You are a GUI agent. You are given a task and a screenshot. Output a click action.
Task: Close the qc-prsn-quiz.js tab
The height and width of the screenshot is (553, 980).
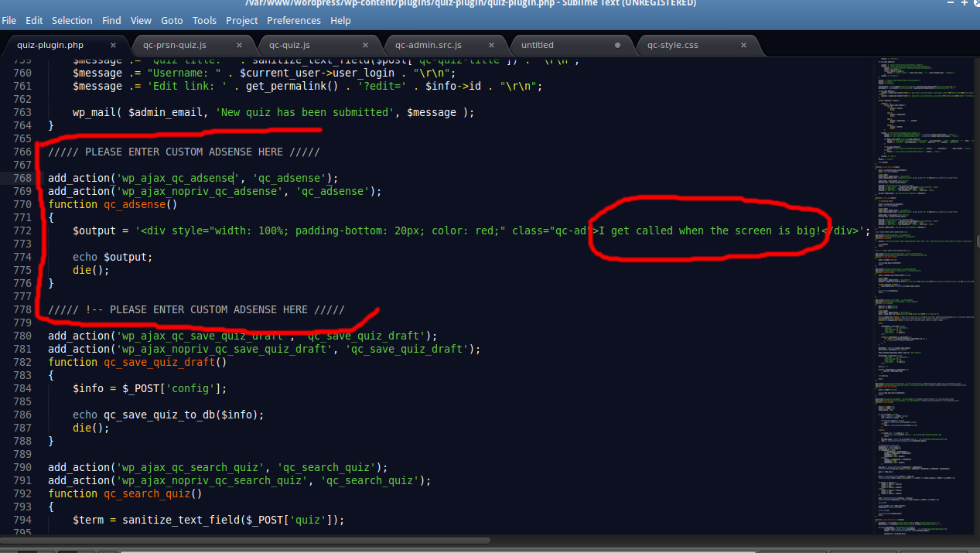(241, 45)
